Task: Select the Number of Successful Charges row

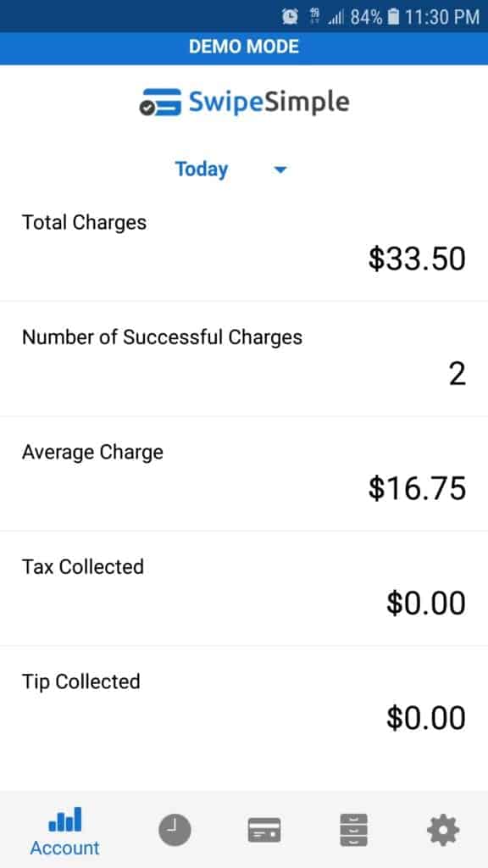Action: [x=244, y=359]
